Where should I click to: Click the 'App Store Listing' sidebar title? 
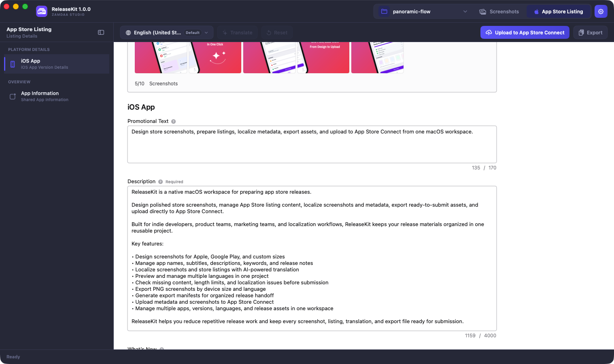pos(29,30)
